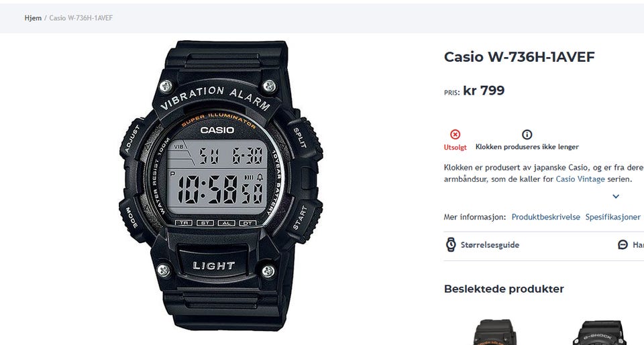Jump to Spesifikasjoner section
Viewport: 644px width, 345px height.
pos(612,217)
